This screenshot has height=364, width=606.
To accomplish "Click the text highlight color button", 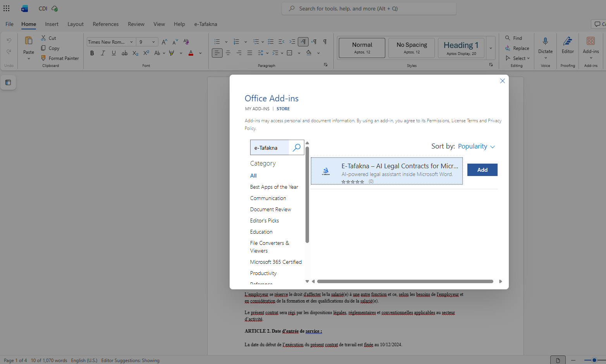I will pos(172,53).
